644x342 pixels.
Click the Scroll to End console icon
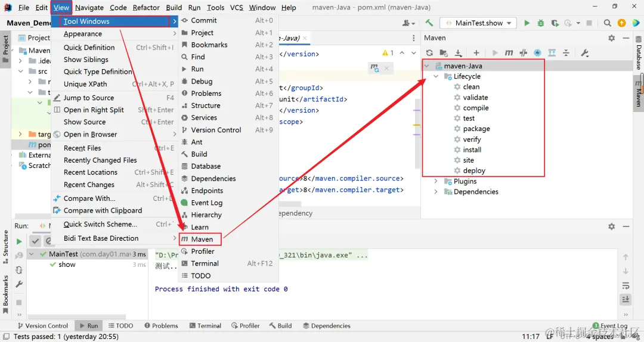(x=626, y=299)
